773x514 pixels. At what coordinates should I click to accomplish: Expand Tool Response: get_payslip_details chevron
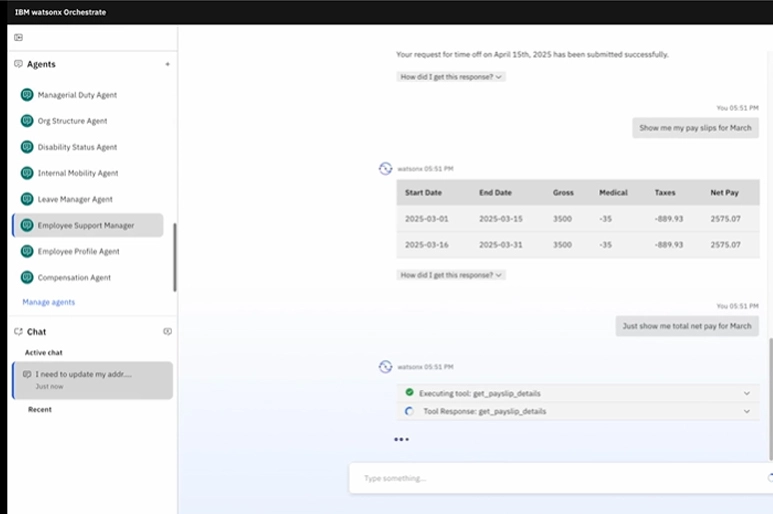point(747,411)
